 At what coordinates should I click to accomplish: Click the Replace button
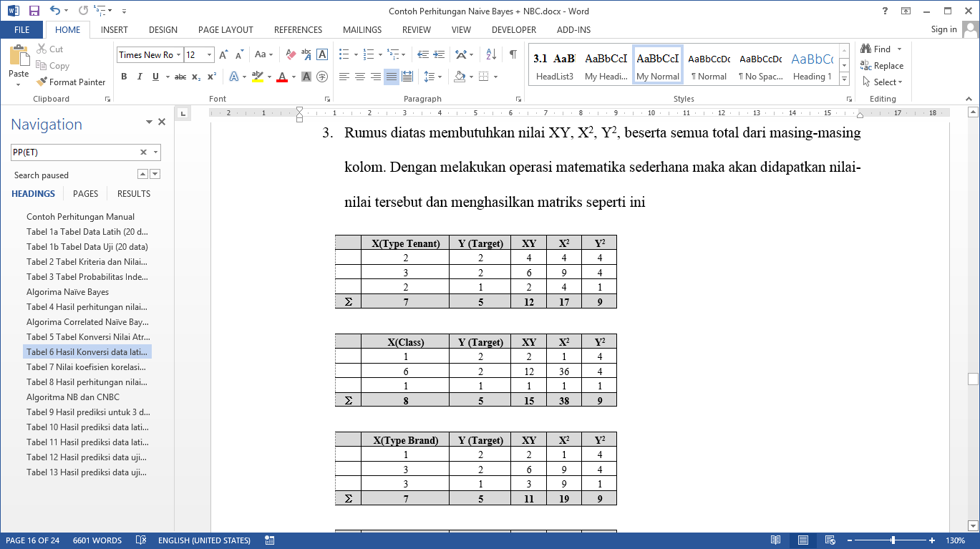tap(882, 66)
